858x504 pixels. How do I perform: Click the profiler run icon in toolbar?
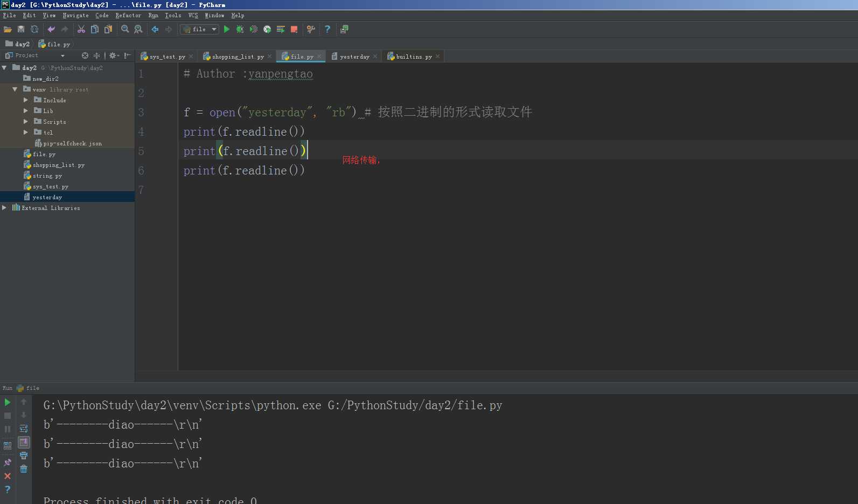pos(267,29)
